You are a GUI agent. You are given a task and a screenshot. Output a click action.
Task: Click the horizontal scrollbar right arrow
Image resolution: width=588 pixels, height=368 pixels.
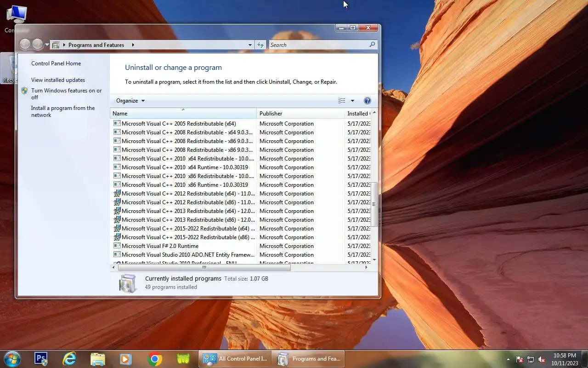[x=366, y=267]
